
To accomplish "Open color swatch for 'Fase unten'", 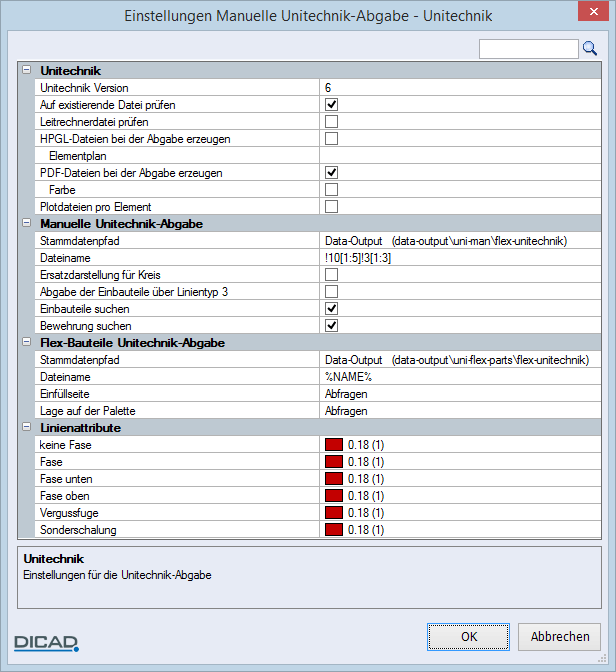I will (334, 479).
